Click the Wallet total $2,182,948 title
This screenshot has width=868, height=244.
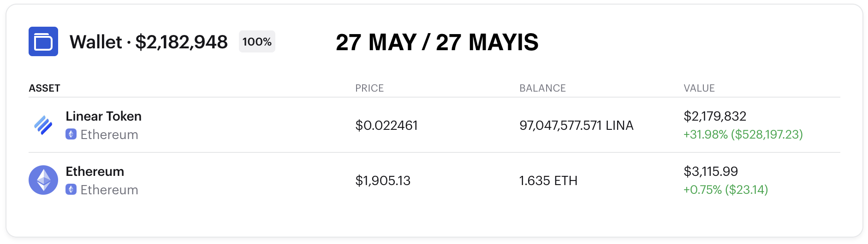pyautogui.click(x=149, y=42)
